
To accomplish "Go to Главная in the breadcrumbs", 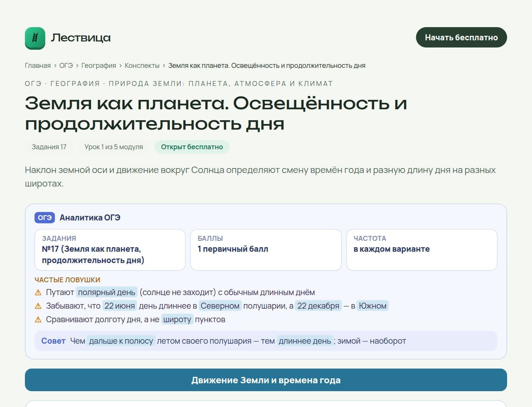I will coord(38,66).
